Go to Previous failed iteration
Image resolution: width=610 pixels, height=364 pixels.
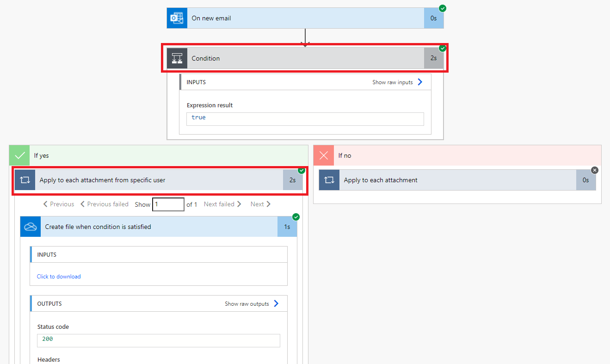pyautogui.click(x=105, y=204)
